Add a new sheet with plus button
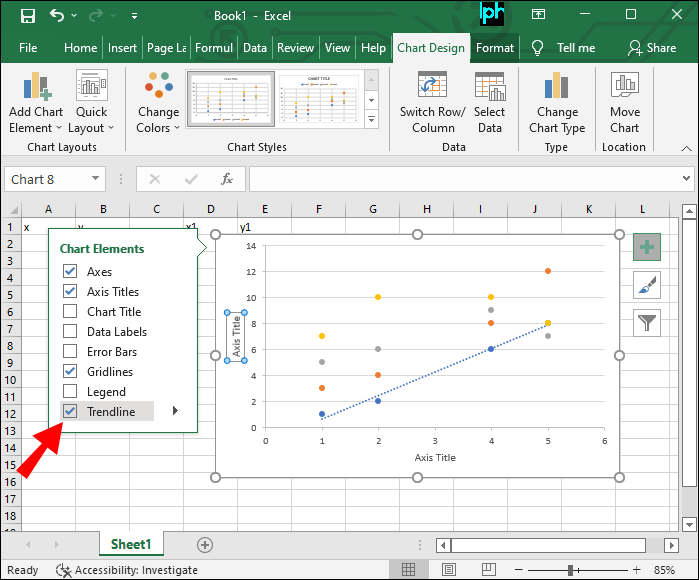Screen dimensions: 699x580 point(205,545)
